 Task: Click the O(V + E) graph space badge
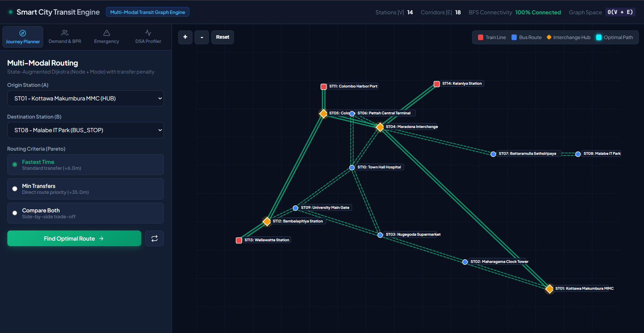click(x=620, y=12)
